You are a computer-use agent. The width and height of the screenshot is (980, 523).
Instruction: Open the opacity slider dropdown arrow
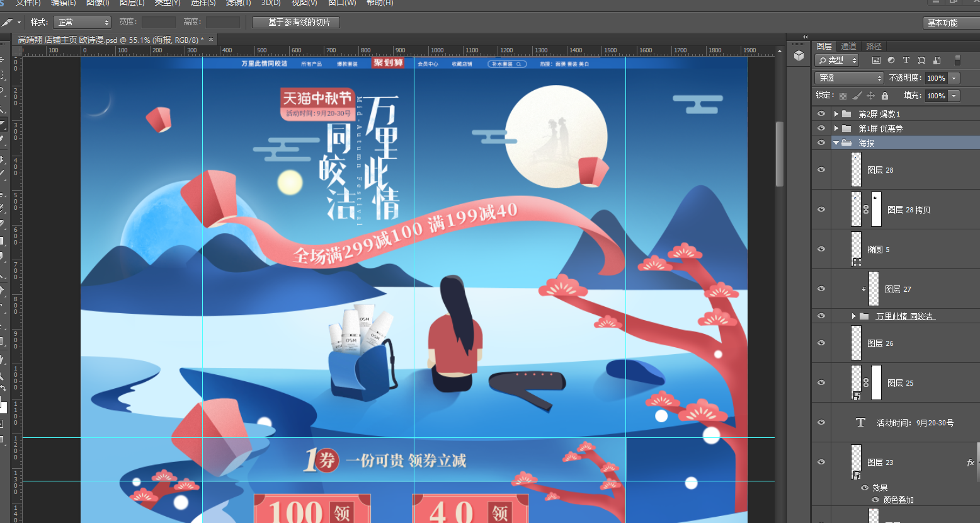click(x=954, y=78)
